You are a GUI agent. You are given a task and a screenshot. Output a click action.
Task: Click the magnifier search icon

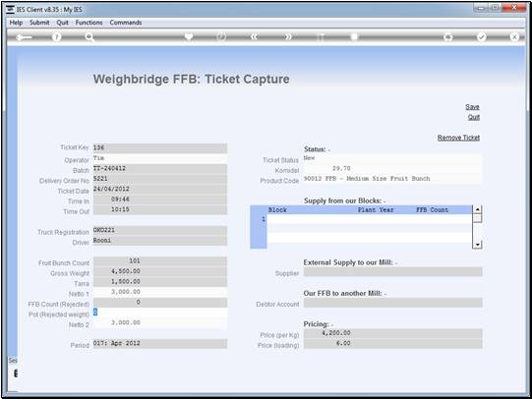(89, 37)
